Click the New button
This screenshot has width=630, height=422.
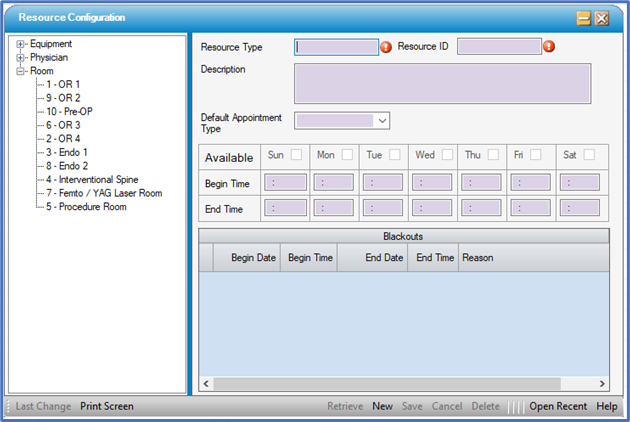[x=382, y=407]
